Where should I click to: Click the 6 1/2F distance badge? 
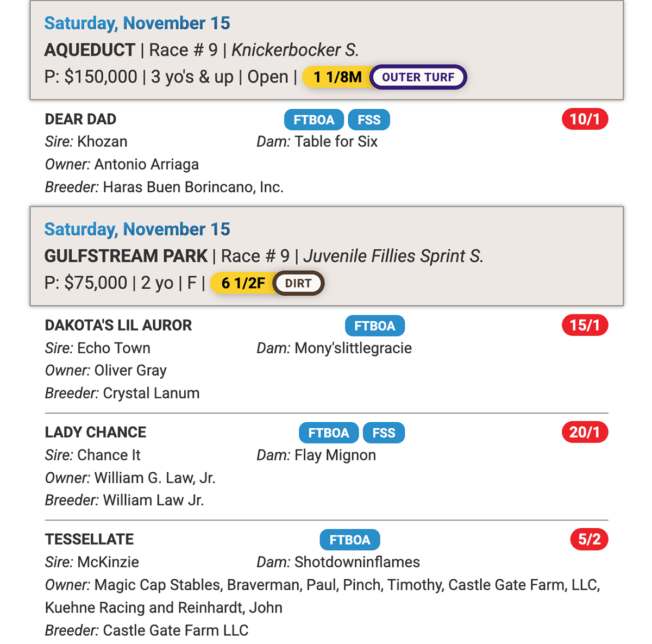[x=243, y=283]
